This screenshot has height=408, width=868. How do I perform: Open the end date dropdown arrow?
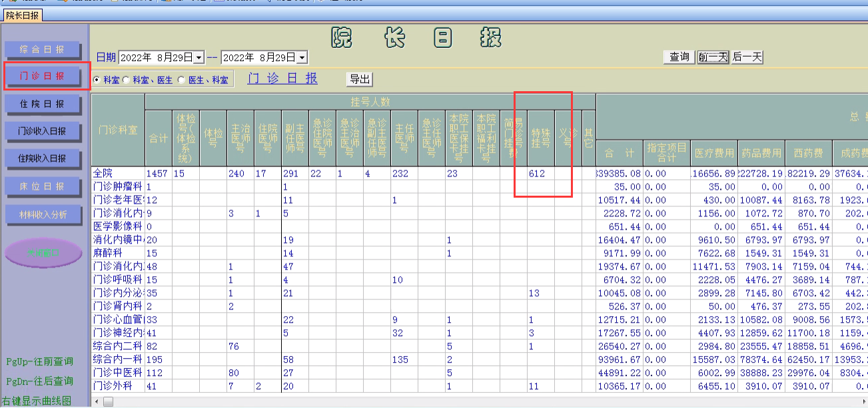[302, 58]
